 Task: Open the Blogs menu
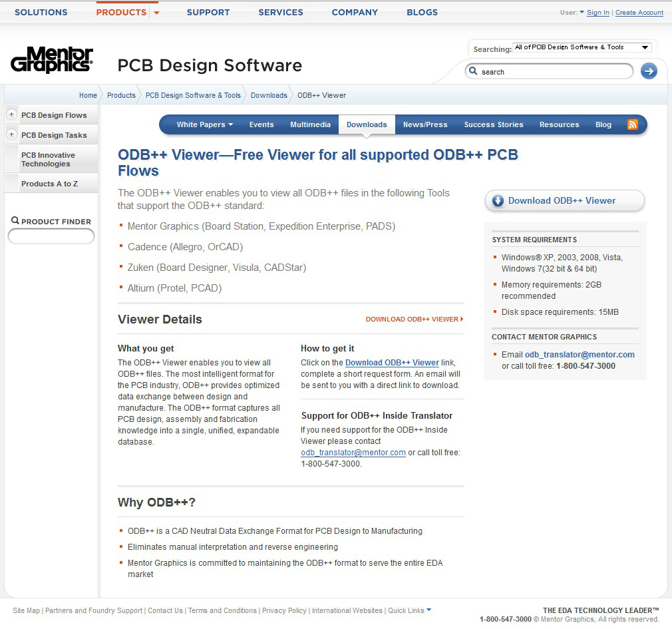422,13
